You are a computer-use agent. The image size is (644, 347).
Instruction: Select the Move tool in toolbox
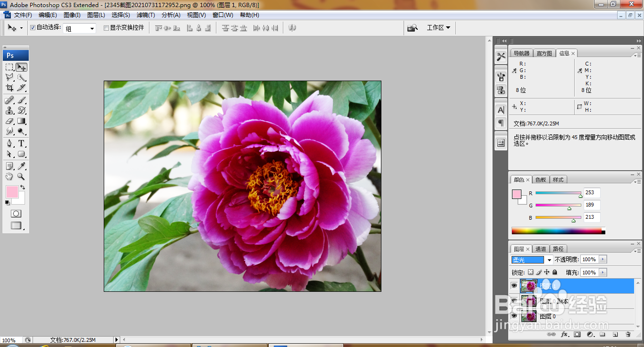[x=21, y=67]
